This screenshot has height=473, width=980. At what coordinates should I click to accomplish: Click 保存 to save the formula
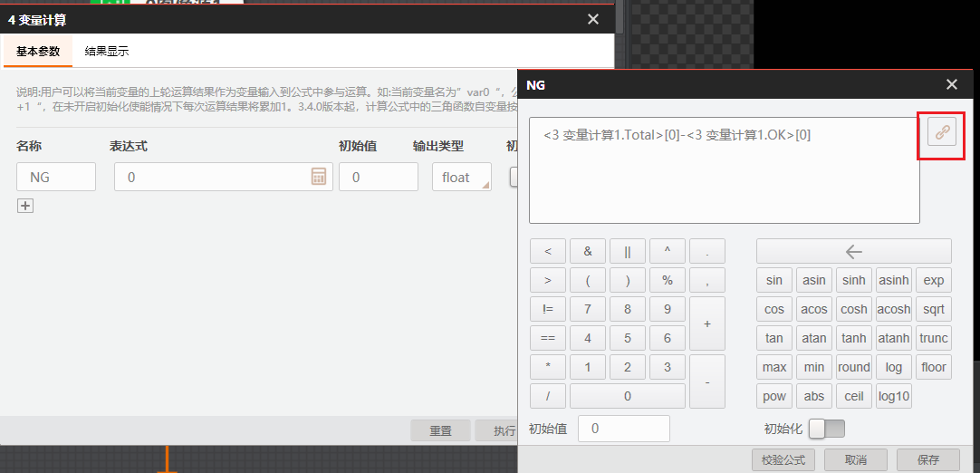click(x=927, y=459)
